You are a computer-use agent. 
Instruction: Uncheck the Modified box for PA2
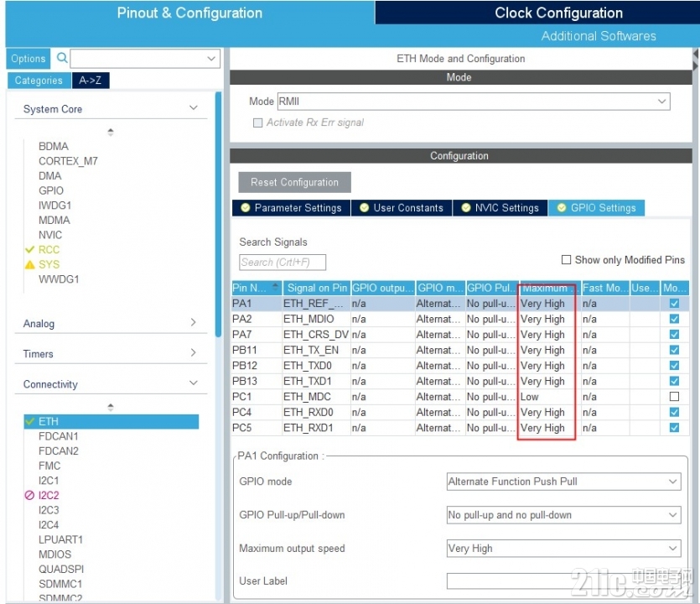tap(674, 319)
